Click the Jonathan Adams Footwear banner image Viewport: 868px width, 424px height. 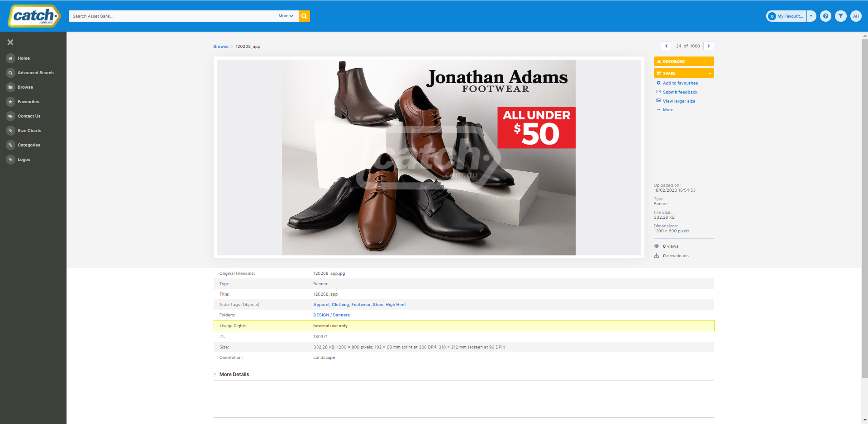click(429, 157)
